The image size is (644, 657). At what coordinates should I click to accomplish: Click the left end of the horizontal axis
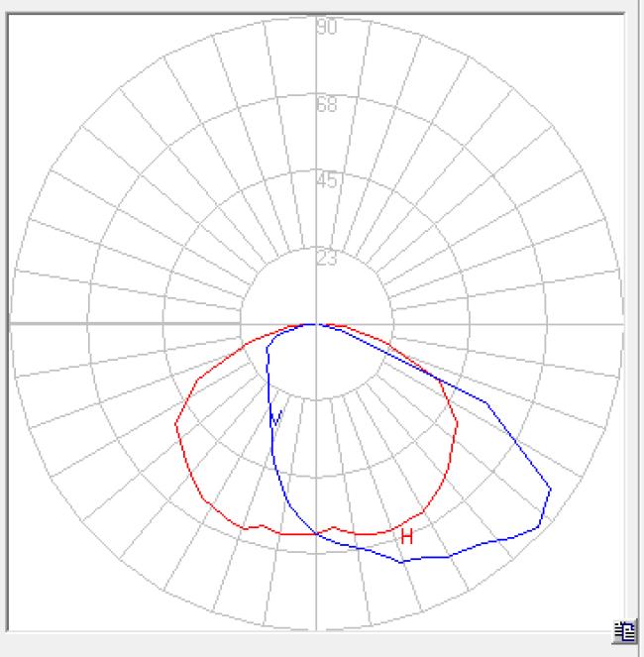coord(12,324)
